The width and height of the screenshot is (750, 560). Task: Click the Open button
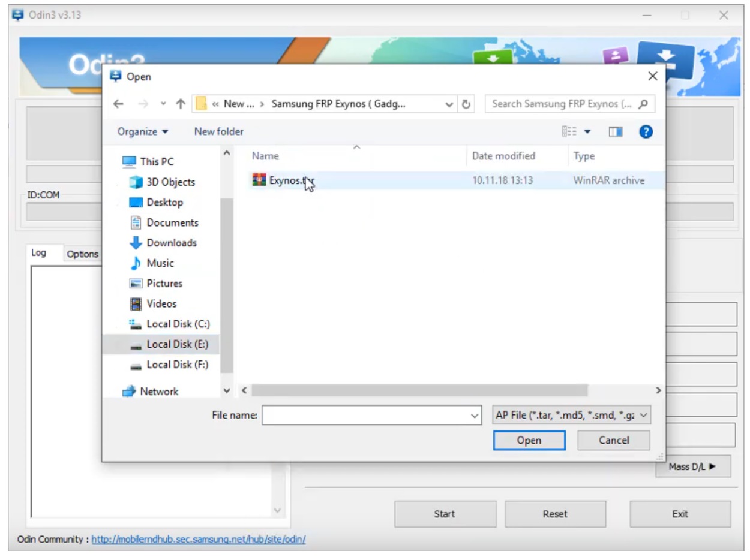529,441
